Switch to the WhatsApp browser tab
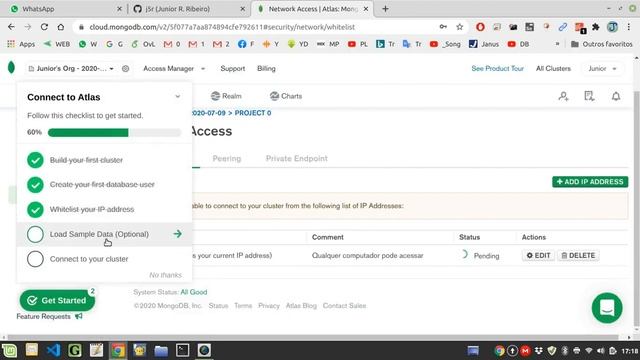The width and height of the screenshot is (640, 360). tap(64, 9)
